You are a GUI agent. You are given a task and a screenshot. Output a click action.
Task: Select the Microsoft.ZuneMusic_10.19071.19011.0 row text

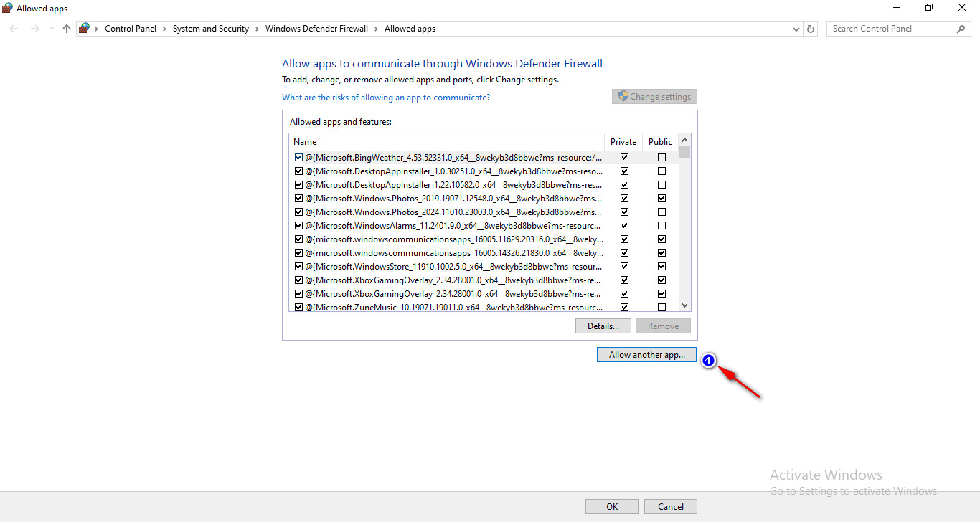453,307
